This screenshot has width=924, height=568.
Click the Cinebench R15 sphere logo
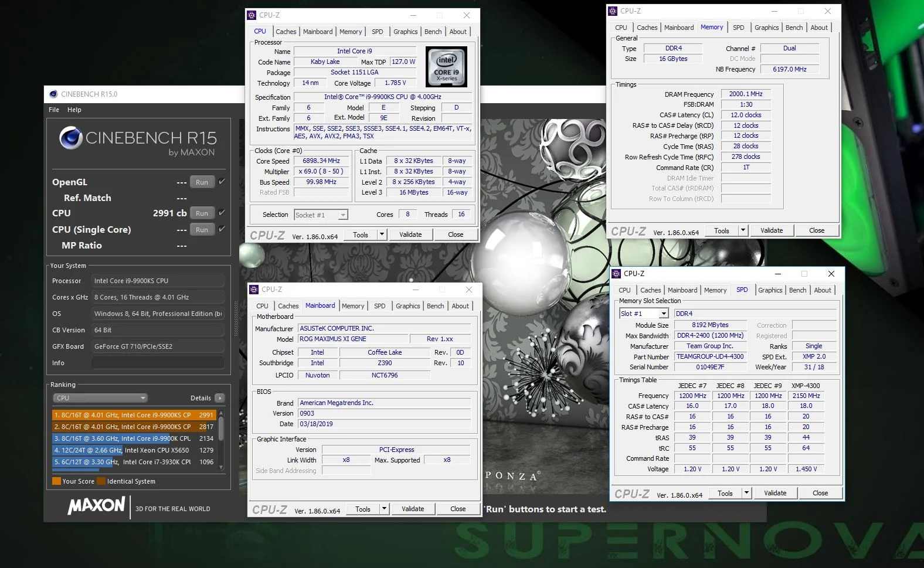(x=71, y=138)
